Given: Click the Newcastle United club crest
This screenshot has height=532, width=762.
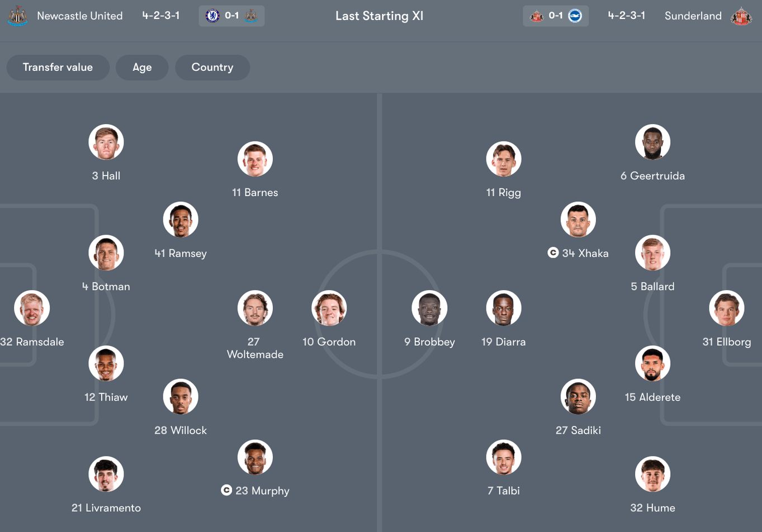Looking at the screenshot, I should click(17, 16).
